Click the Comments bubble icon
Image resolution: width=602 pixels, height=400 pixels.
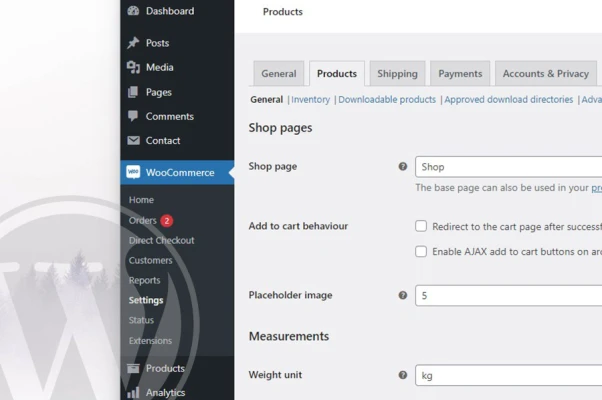(133, 116)
